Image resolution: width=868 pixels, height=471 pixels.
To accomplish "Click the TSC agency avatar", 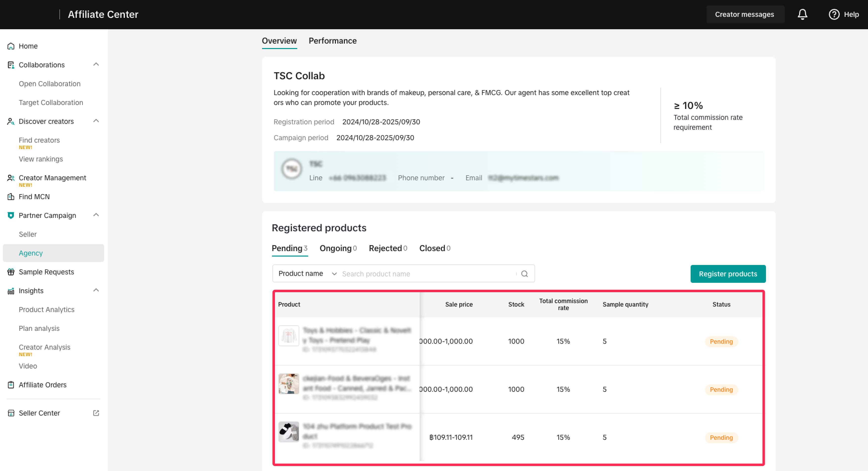I will coord(292,169).
